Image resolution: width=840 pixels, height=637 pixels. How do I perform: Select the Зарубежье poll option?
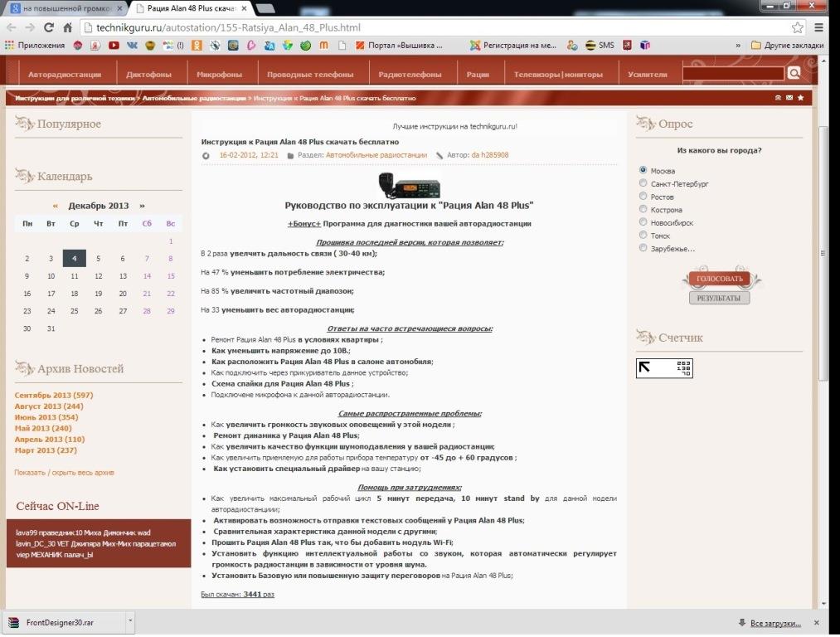click(643, 247)
